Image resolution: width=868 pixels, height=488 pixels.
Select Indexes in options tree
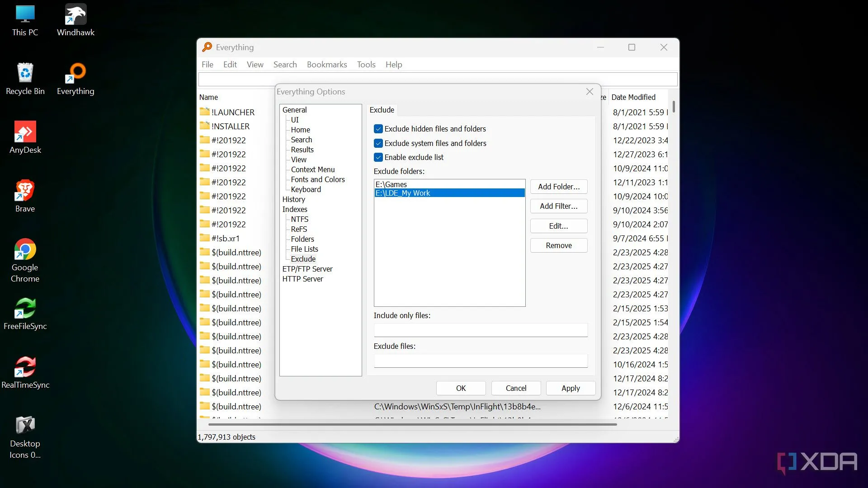295,209
